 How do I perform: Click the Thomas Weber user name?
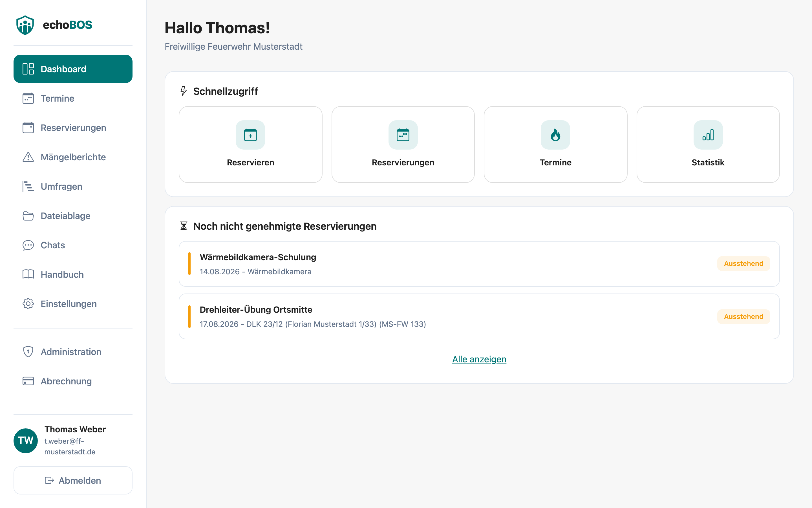click(75, 429)
